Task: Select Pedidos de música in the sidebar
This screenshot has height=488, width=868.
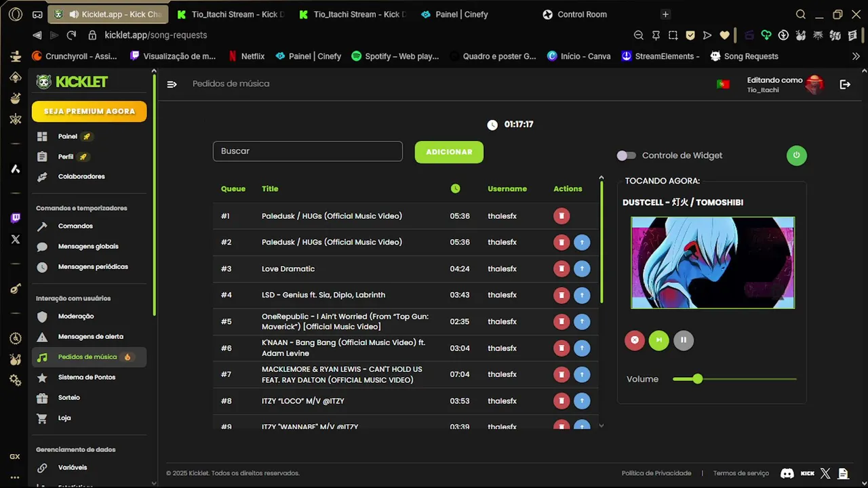Action: 89,357
